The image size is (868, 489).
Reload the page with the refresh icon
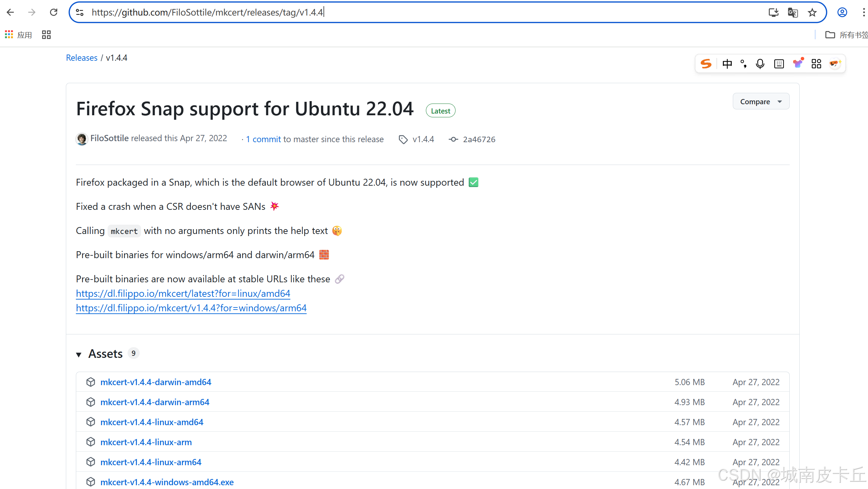pos(53,12)
